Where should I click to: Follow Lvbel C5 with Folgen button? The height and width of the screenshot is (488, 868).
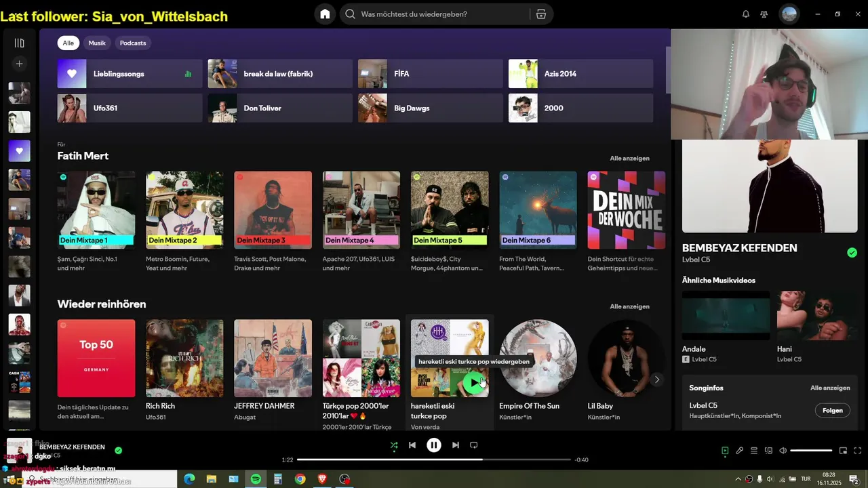click(x=832, y=410)
